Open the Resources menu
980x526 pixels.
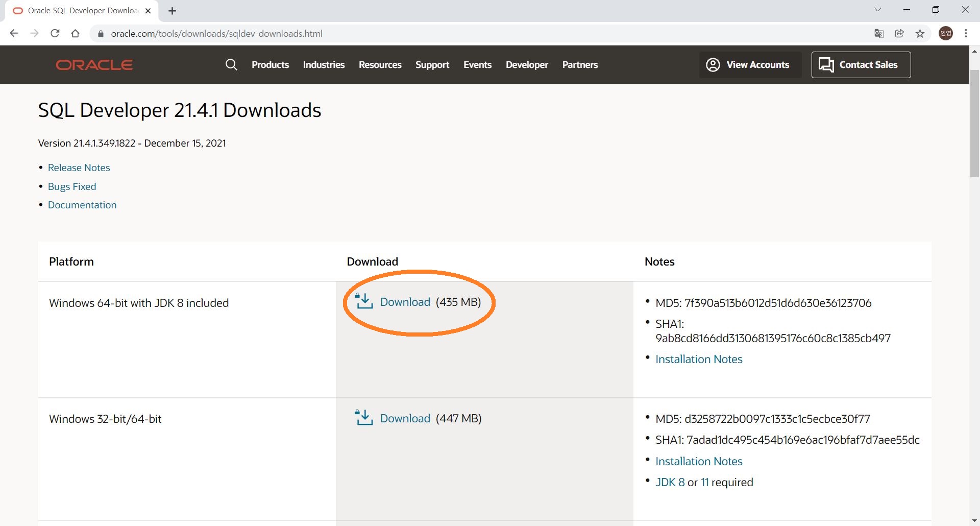pyautogui.click(x=380, y=65)
